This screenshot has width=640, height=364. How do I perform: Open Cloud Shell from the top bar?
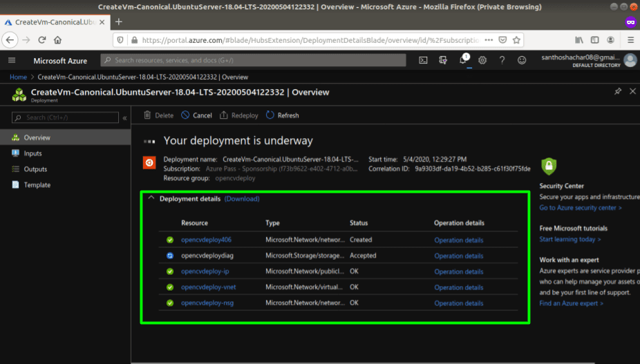(x=423, y=60)
